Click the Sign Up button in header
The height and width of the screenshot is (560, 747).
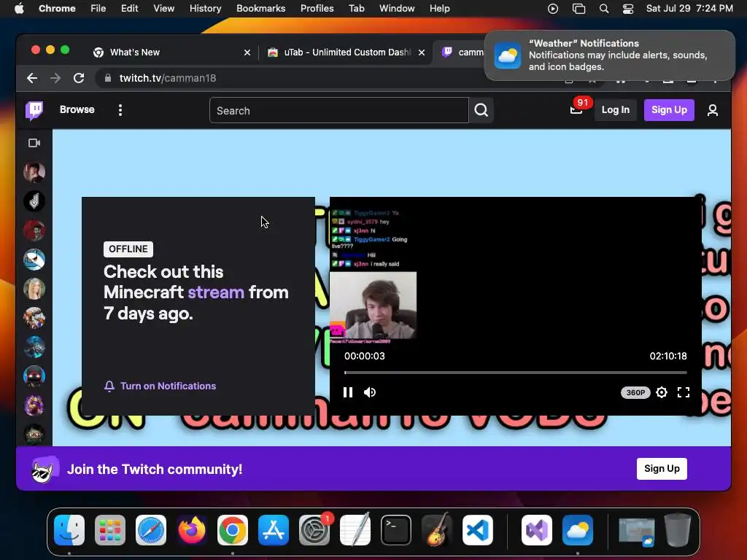point(669,110)
